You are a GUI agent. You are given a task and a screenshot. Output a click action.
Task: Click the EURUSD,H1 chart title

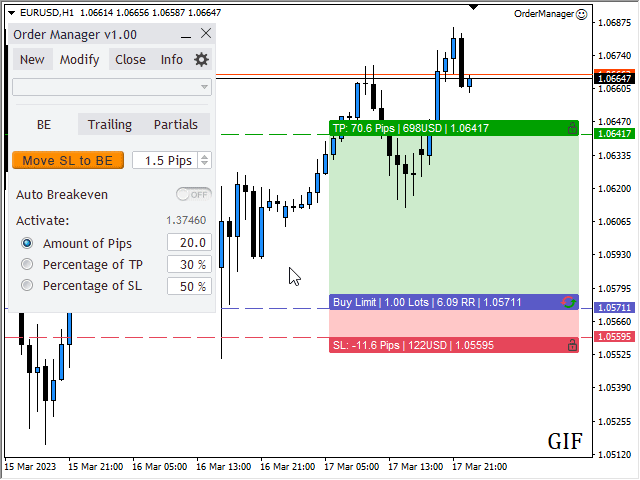point(47,13)
